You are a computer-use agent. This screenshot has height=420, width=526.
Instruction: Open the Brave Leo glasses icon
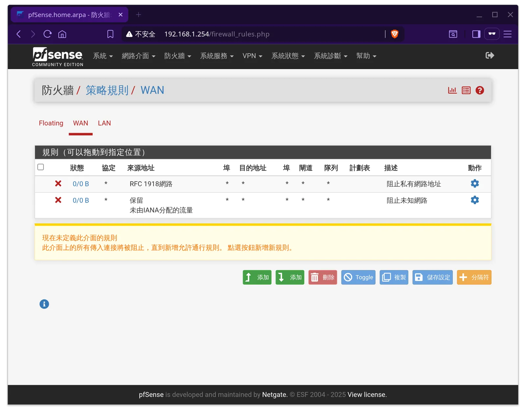[492, 34]
